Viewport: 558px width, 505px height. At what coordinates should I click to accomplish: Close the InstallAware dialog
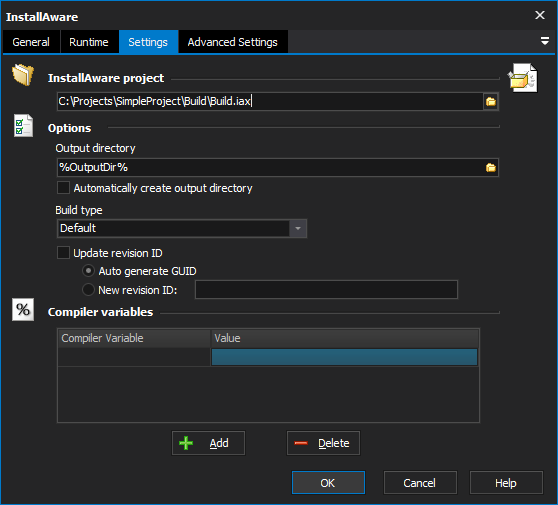[x=540, y=15]
